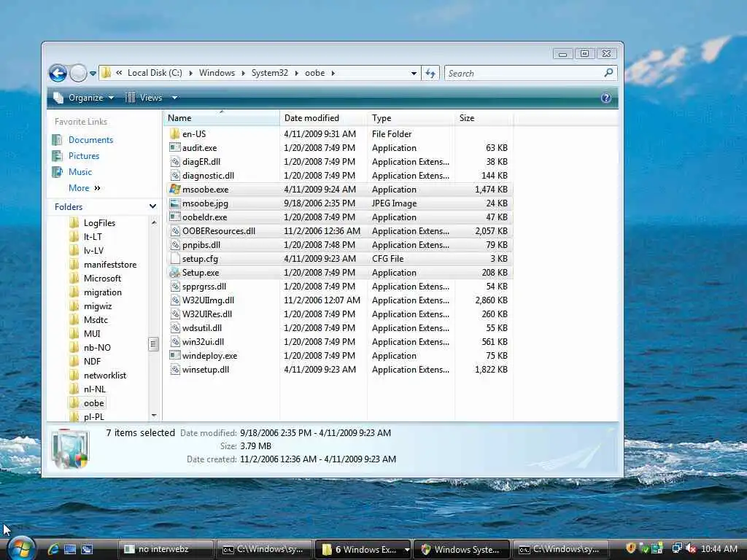Open Explorer Help question mark icon
747x560 pixels.
click(x=606, y=98)
